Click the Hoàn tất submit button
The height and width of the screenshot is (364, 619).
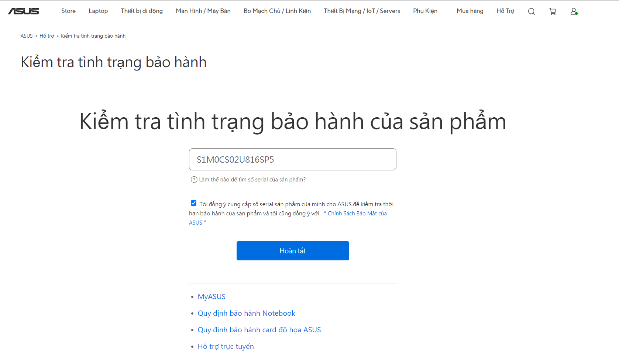293,251
